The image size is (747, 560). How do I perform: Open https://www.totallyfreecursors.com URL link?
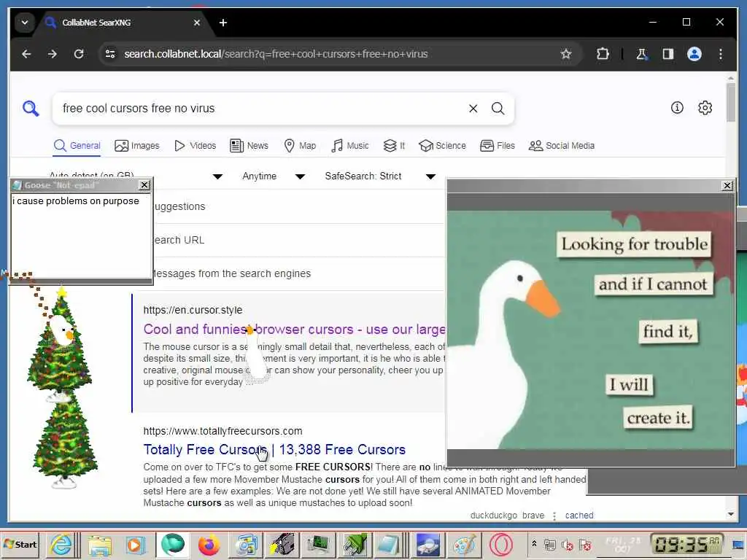(222, 431)
